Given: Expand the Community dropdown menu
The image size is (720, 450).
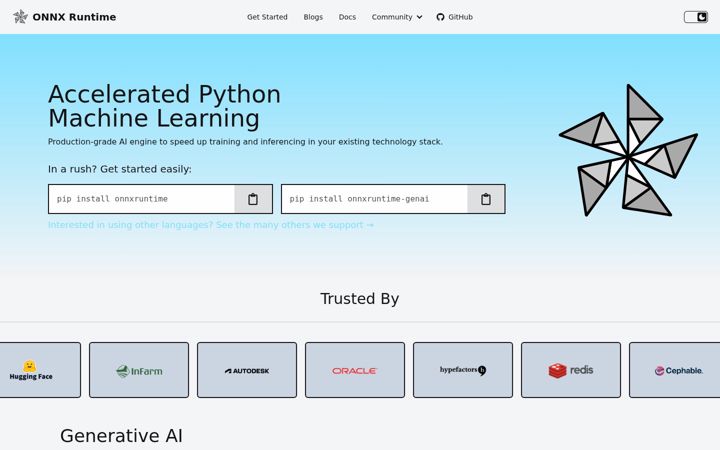Looking at the screenshot, I should click(x=397, y=17).
